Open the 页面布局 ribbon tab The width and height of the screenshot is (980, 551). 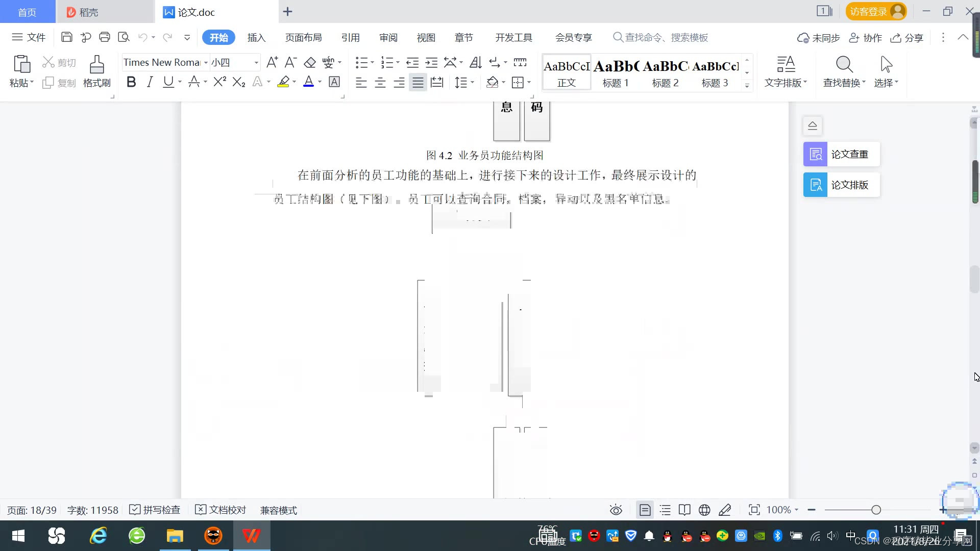(303, 38)
